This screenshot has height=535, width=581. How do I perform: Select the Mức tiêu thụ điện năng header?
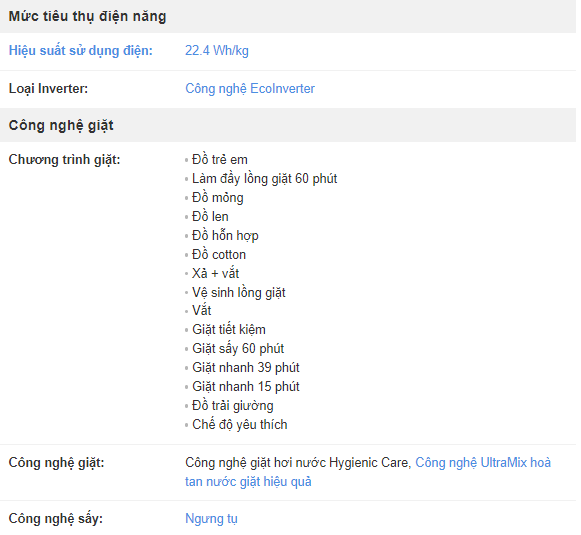(x=87, y=16)
